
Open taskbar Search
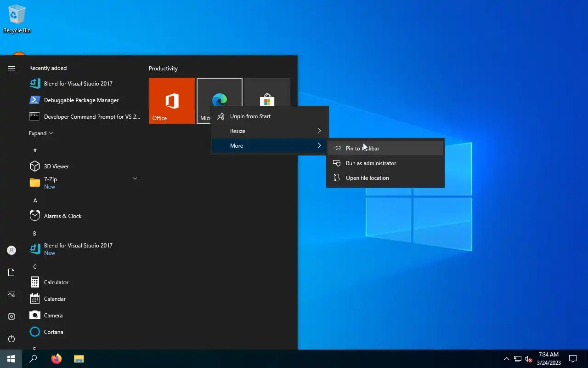click(33, 359)
